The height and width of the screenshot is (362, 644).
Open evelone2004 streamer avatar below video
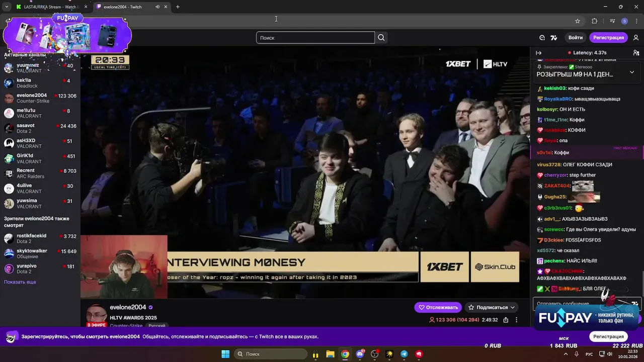pyautogui.click(x=96, y=315)
